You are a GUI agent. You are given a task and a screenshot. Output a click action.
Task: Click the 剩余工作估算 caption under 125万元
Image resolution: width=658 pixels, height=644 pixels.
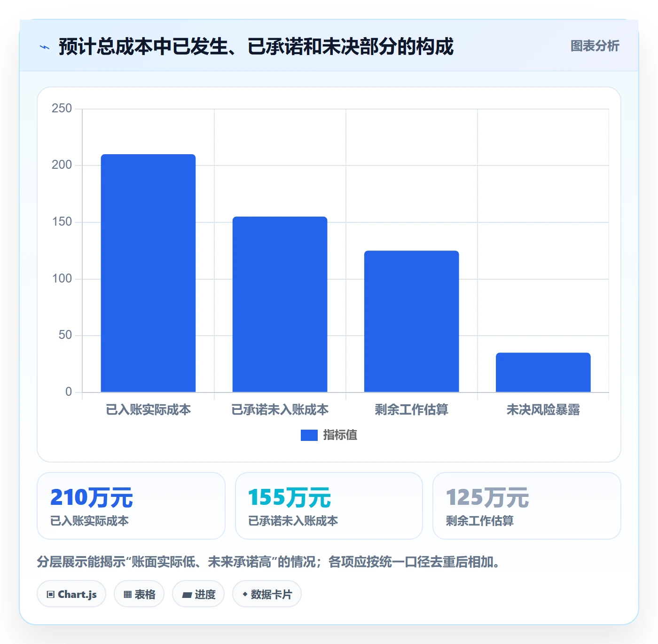(480, 521)
